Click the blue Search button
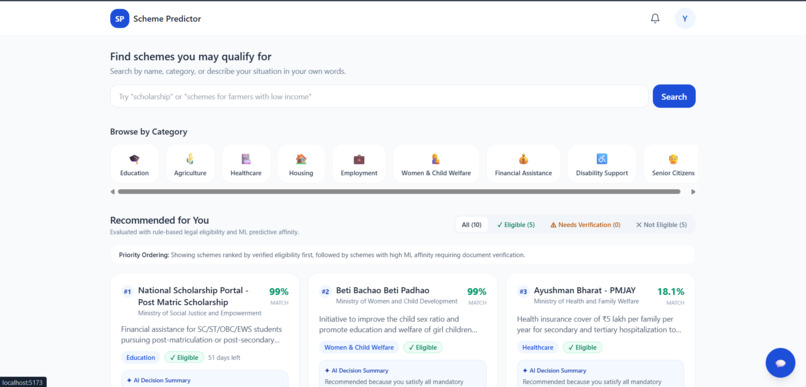The image size is (806, 387). [x=674, y=96]
